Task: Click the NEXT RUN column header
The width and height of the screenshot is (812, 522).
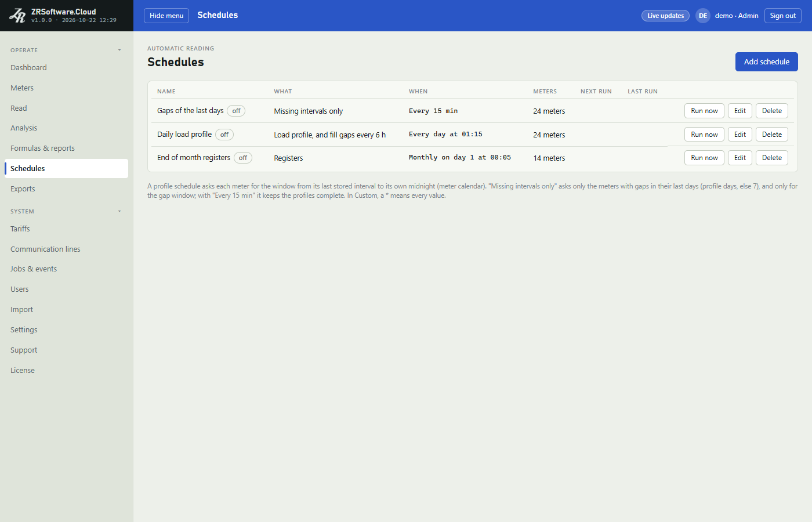Action: pyautogui.click(x=596, y=92)
